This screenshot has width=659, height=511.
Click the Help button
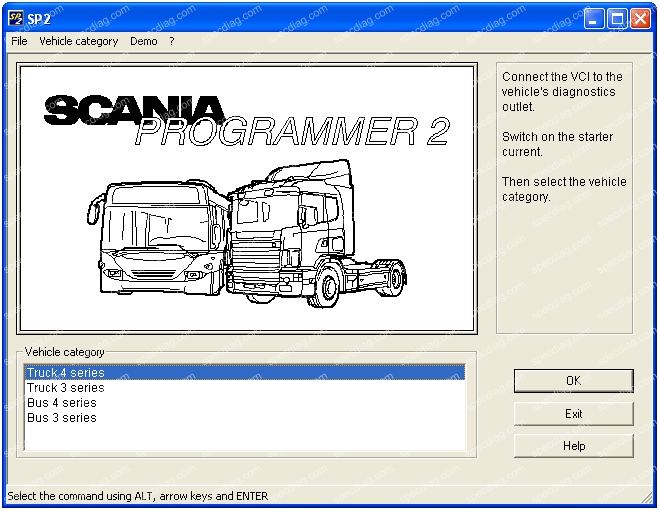pos(573,446)
